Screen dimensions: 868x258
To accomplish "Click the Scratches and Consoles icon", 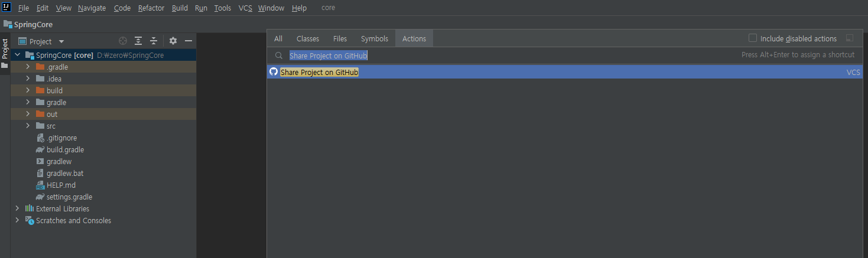I will (30, 220).
